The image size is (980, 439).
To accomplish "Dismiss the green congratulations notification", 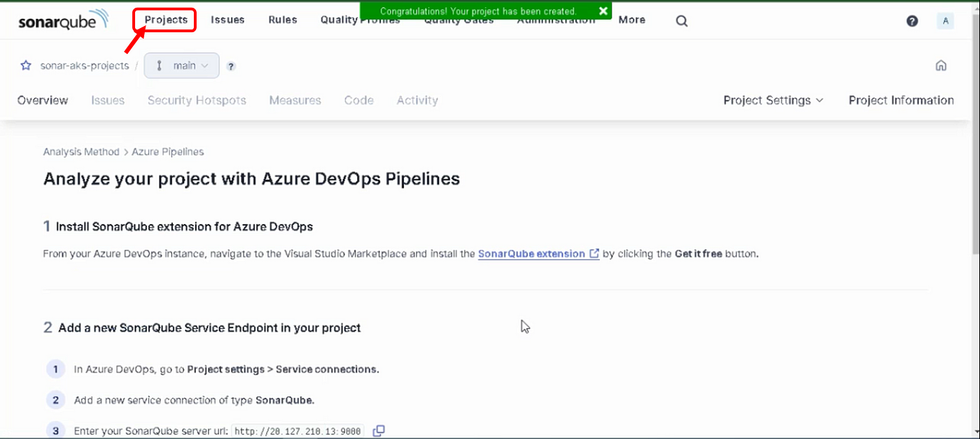I will coord(603,11).
